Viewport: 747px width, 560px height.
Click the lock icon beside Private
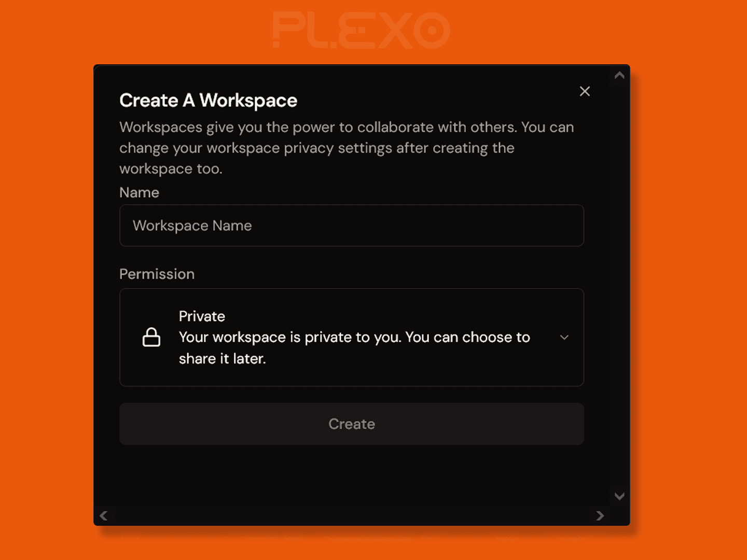coord(151,337)
